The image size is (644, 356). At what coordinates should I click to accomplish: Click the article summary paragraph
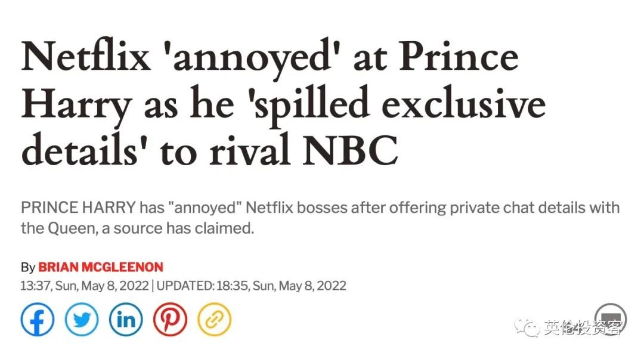tap(320, 218)
